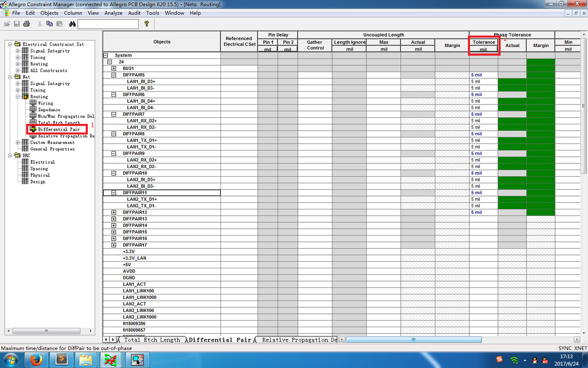This screenshot has width=588, height=368.
Task: Click the Objects column header
Action: (x=162, y=42)
